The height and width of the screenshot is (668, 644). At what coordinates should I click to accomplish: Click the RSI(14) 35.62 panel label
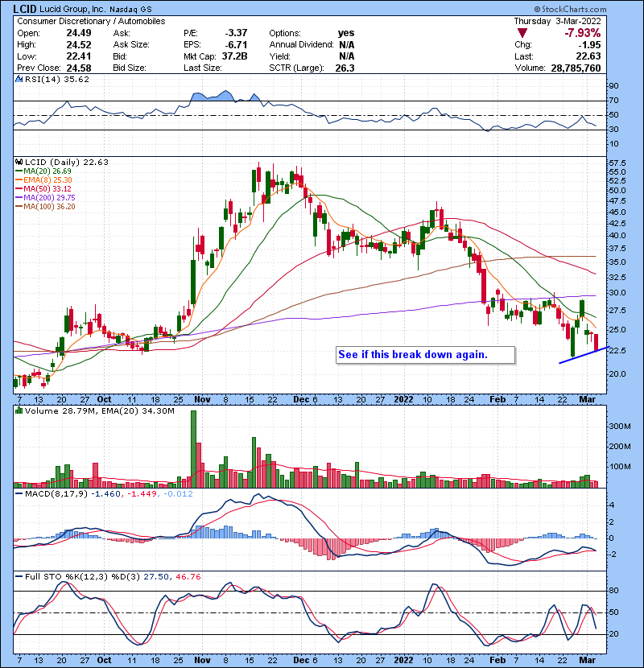click(57, 79)
